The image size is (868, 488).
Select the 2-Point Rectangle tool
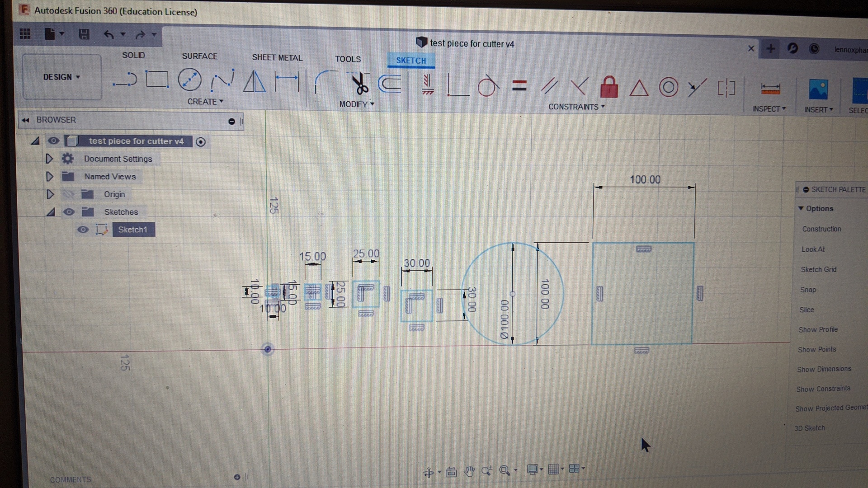(157, 80)
